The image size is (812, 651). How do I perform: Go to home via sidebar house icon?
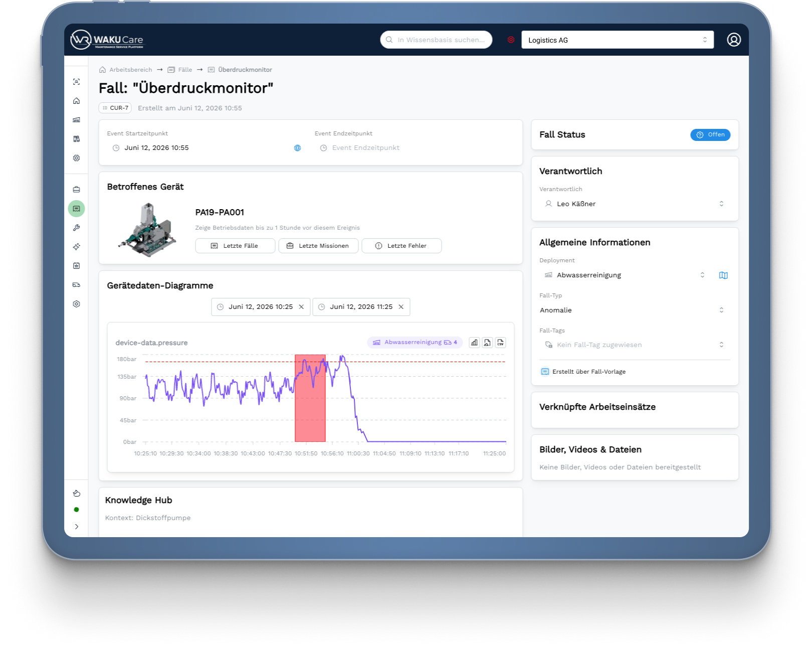[x=76, y=101]
